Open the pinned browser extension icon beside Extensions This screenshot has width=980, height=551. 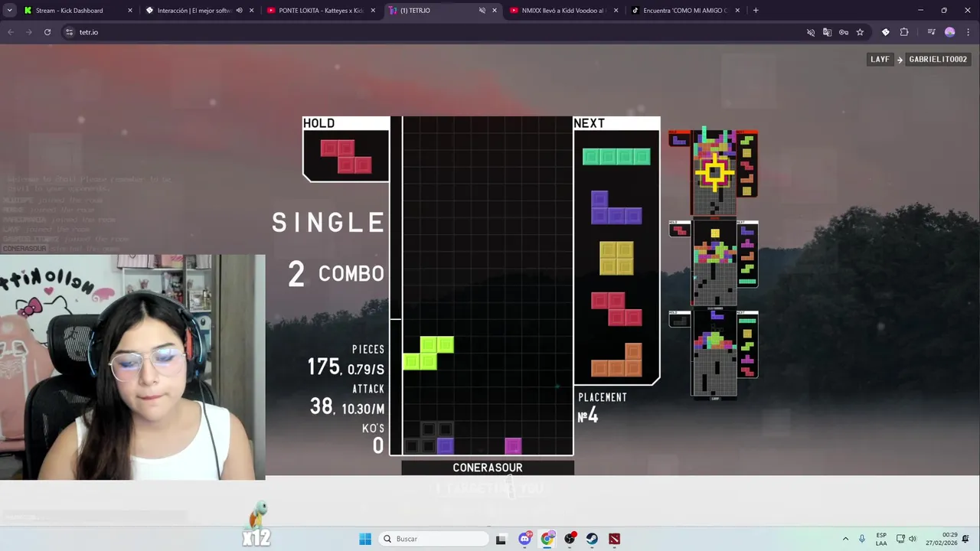(886, 32)
